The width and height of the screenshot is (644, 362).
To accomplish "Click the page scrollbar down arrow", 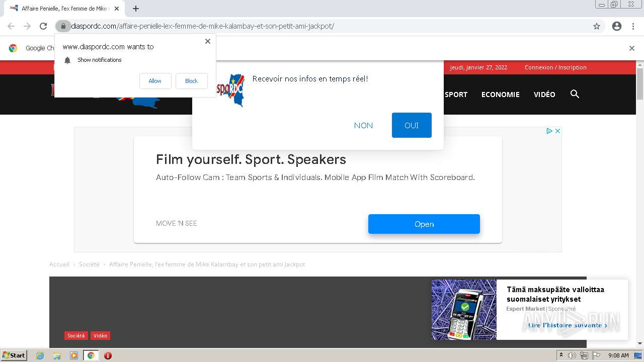I will click(x=640, y=343).
